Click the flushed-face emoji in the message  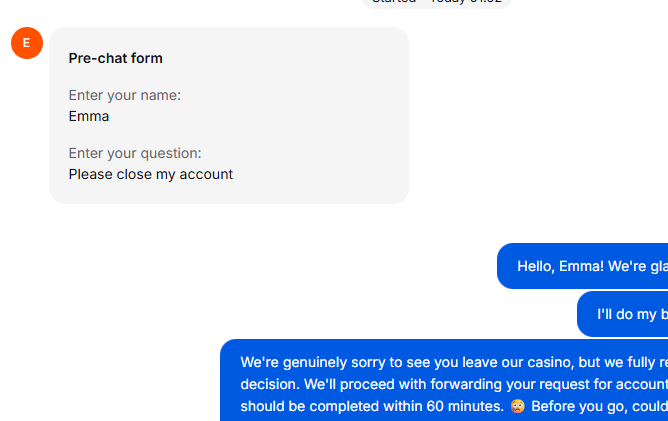[517, 406]
